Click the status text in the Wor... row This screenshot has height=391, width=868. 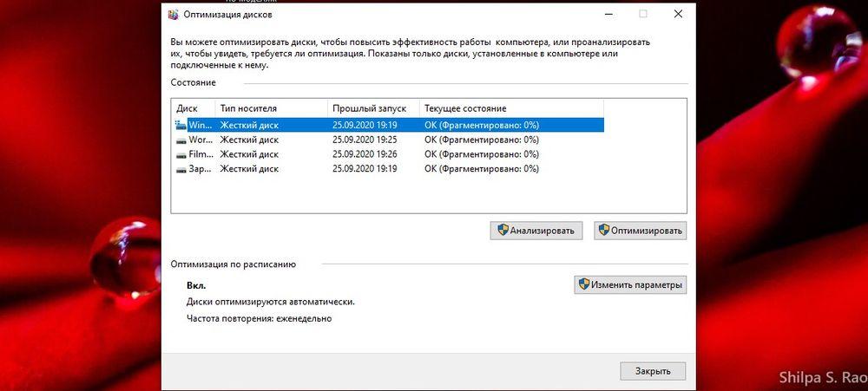(482, 140)
